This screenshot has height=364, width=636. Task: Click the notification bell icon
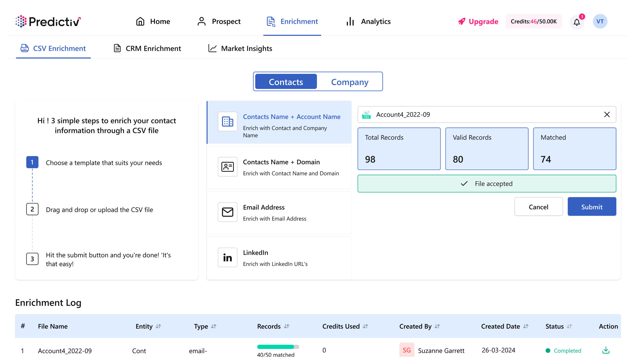tap(577, 21)
